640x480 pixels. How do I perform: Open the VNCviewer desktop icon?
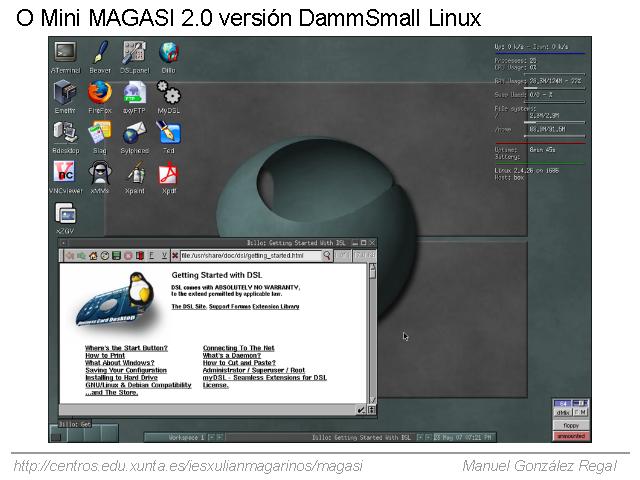pos(65,174)
